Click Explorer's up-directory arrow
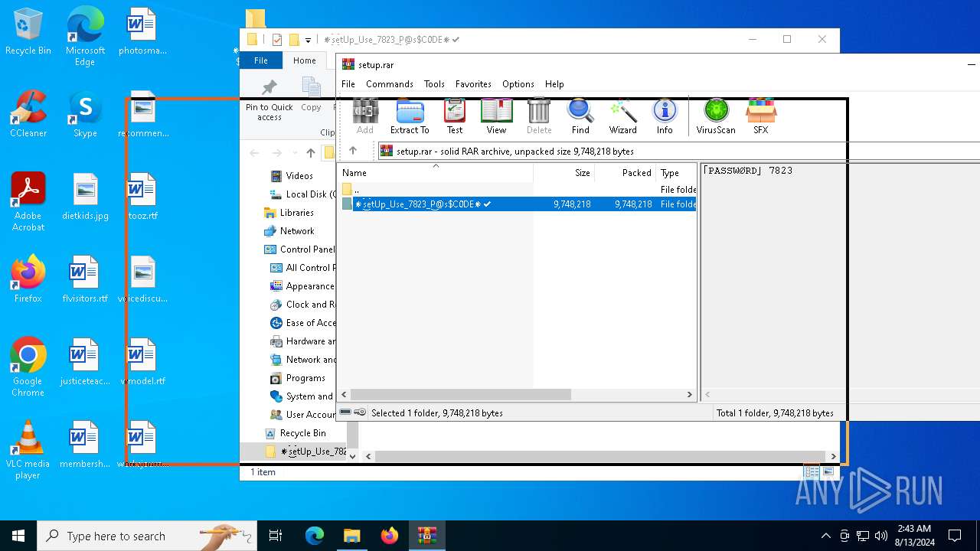Image resolution: width=980 pixels, height=551 pixels. [310, 152]
